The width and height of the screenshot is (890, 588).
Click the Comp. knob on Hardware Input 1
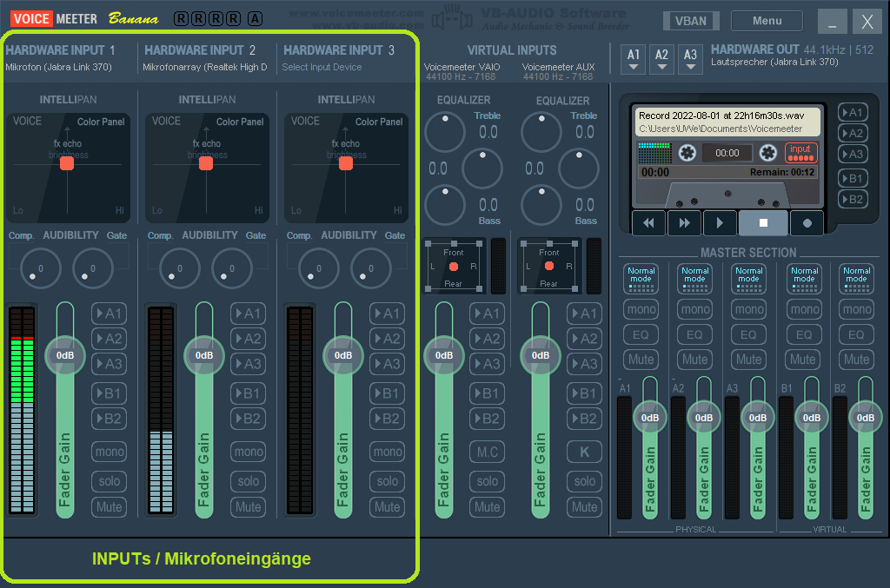pos(35,268)
